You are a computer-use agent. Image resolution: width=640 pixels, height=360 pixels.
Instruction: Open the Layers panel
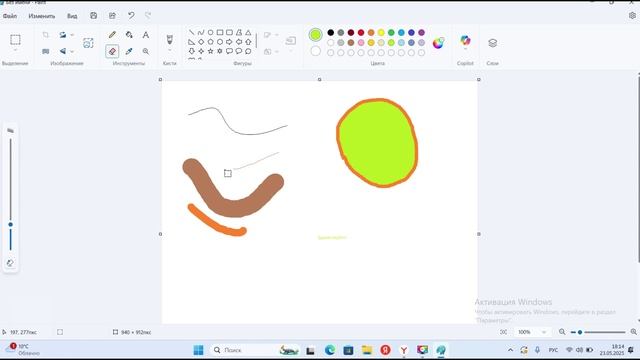pos(493,43)
